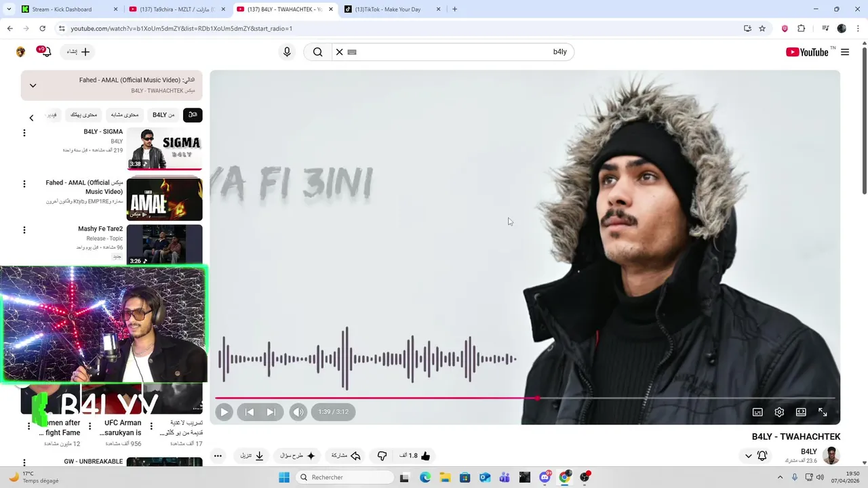Go to YouTube home via logo
Image resolution: width=868 pixels, height=488 pixels.
pyautogui.click(x=807, y=52)
